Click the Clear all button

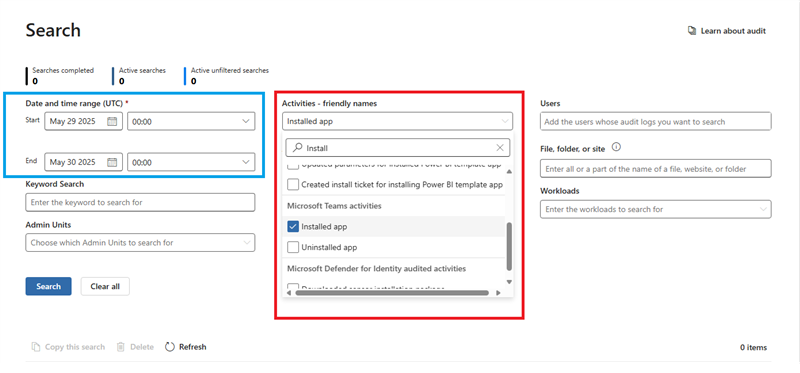[105, 286]
